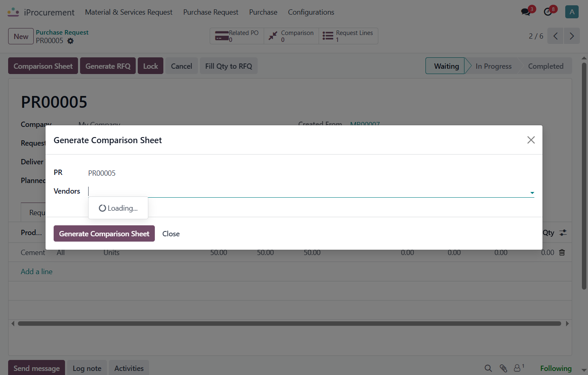Click the gear icon next to PR00005
This screenshot has width=588, height=375.
point(70,41)
